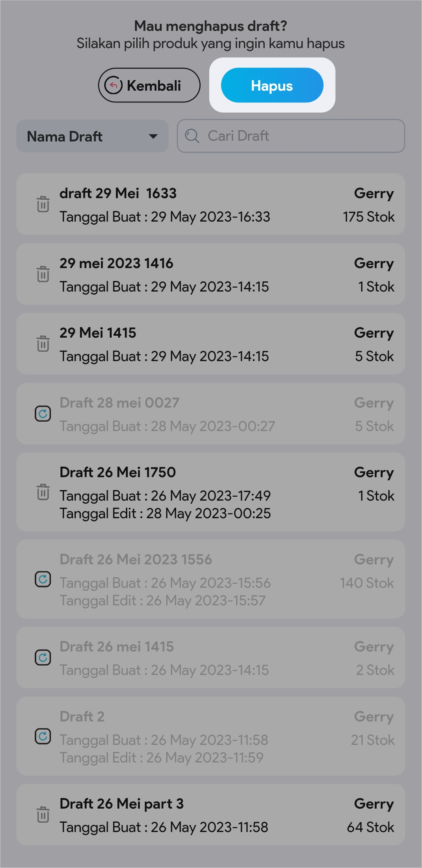Click restore icon next to Draft 2
422x868 pixels.
pyautogui.click(x=43, y=736)
